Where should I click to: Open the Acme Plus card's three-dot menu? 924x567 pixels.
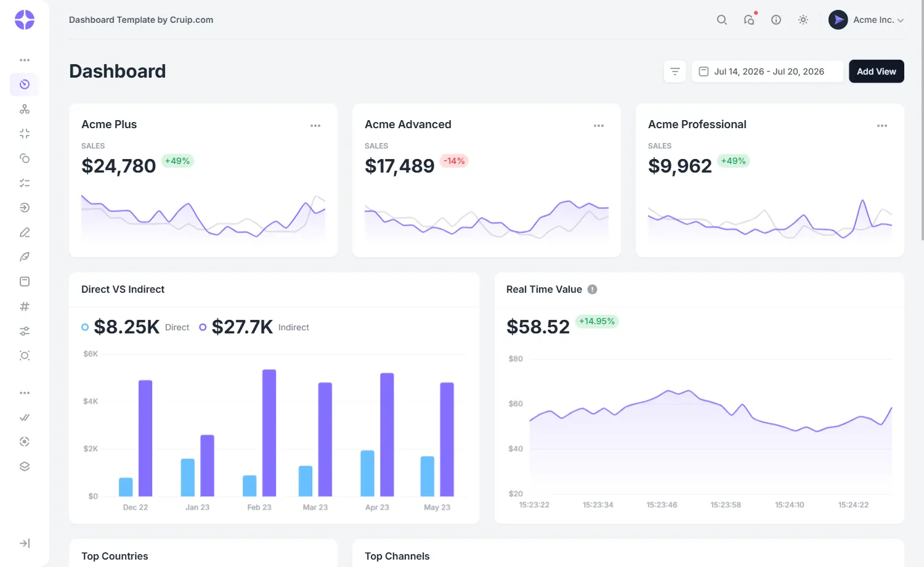[x=315, y=126]
